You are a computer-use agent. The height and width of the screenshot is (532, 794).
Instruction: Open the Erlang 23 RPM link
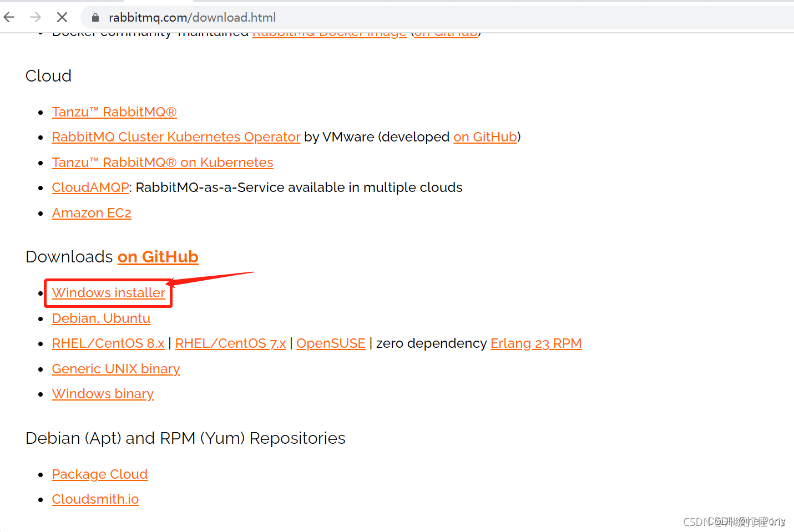tap(536, 343)
